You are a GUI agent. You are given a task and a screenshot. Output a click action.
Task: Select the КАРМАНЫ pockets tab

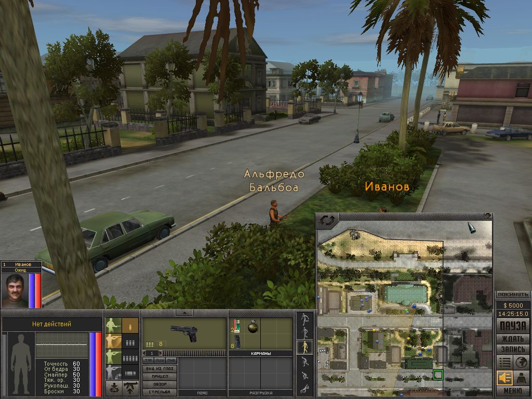(x=261, y=353)
